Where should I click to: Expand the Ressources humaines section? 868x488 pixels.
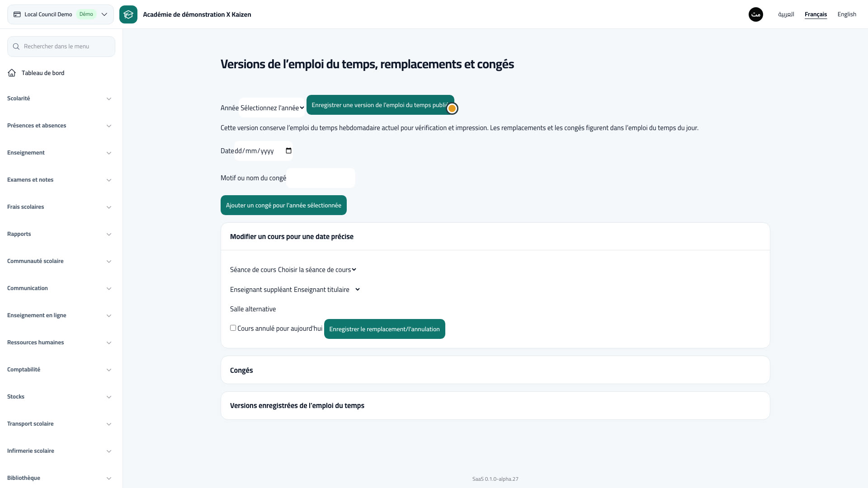point(59,343)
